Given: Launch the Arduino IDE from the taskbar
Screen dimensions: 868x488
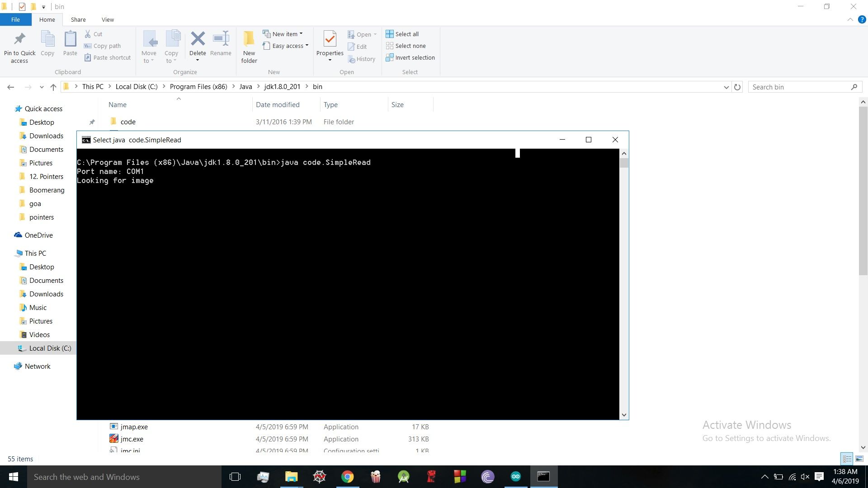Looking at the screenshot, I should point(515,477).
